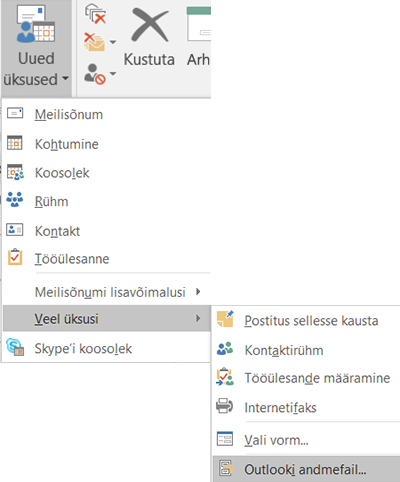Image resolution: width=400 pixels, height=482 pixels.
Task: Click the Outlooki andmefail icon
Action: click(x=226, y=468)
